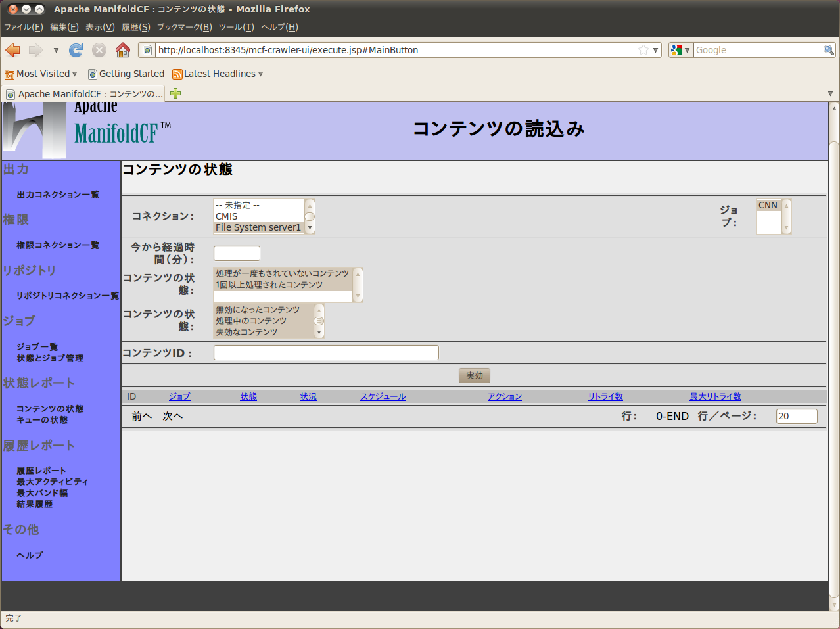The height and width of the screenshot is (629, 840).
Task: Click the コンテンツID input field
Action: pyautogui.click(x=326, y=353)
